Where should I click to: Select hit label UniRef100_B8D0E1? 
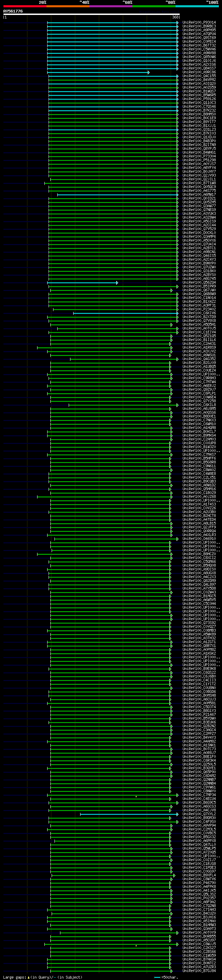pyautogui.click(x=199, y=416)
